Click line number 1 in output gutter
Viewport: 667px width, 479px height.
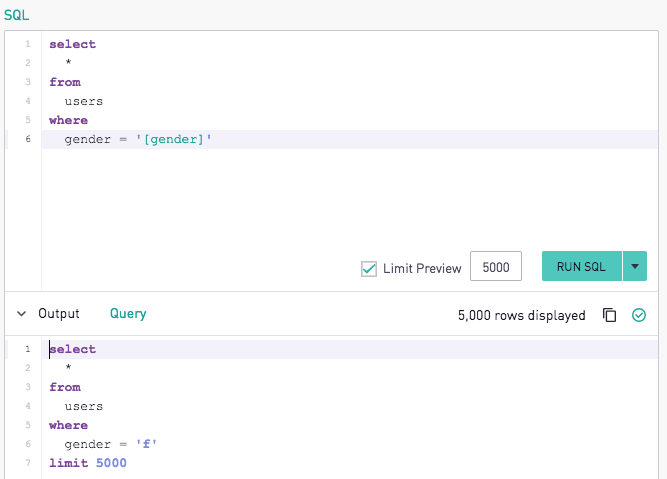(x=28, y=349)
